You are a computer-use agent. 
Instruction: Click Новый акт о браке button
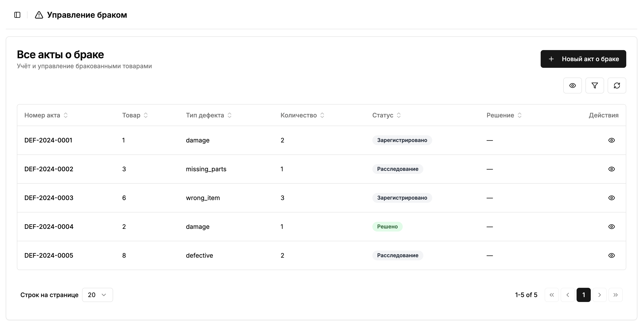pyautogui.click(x=583, y=59)
